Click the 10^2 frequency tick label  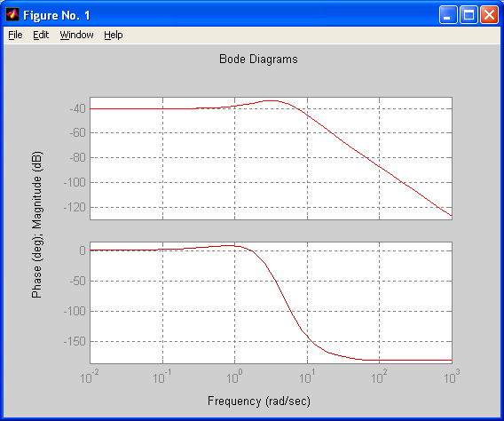coord(379,377)
